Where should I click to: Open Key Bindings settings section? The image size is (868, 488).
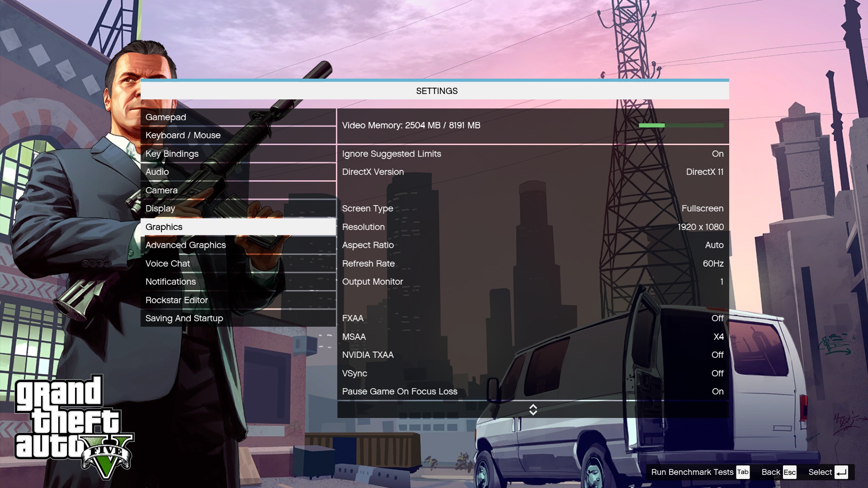172,154
